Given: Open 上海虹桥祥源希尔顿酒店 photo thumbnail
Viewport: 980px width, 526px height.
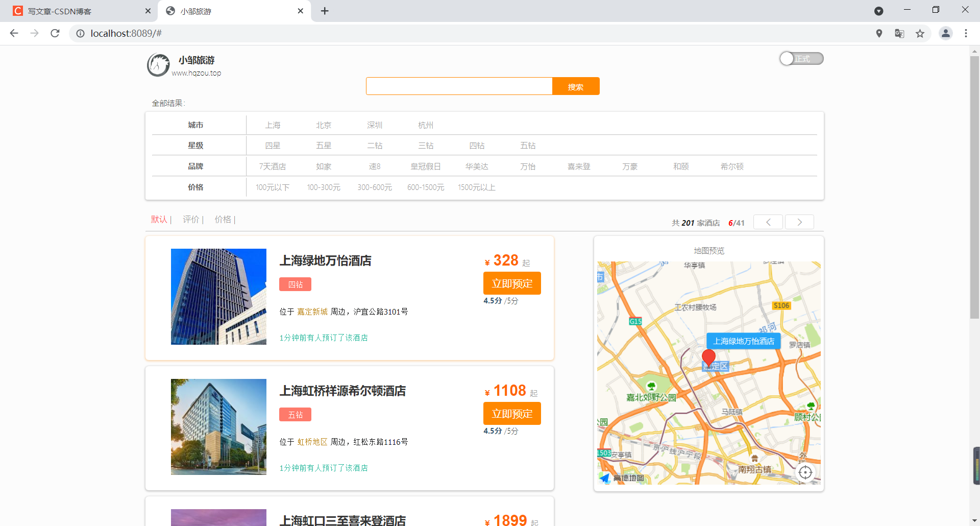Looking at the screenshot, I should (x=218, y=427).
